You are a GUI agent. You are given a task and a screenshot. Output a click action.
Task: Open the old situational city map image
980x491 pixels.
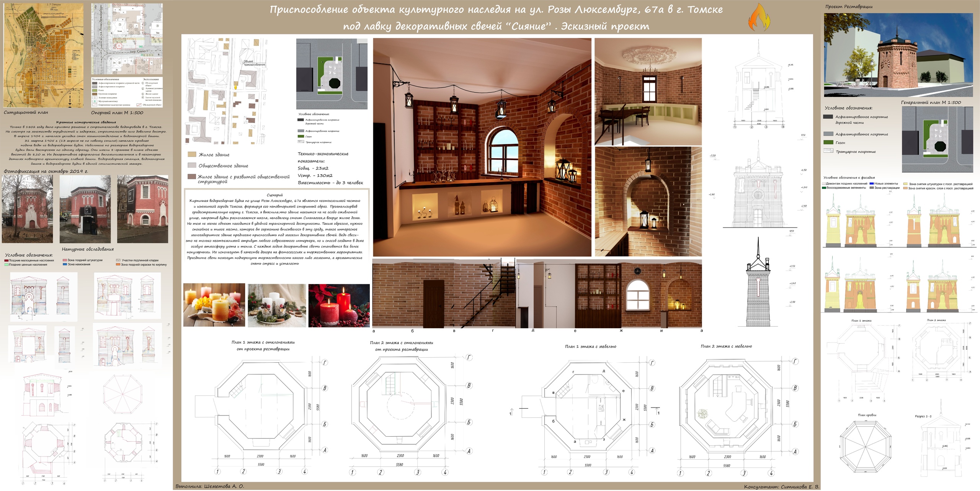click(x=44, y=56)
